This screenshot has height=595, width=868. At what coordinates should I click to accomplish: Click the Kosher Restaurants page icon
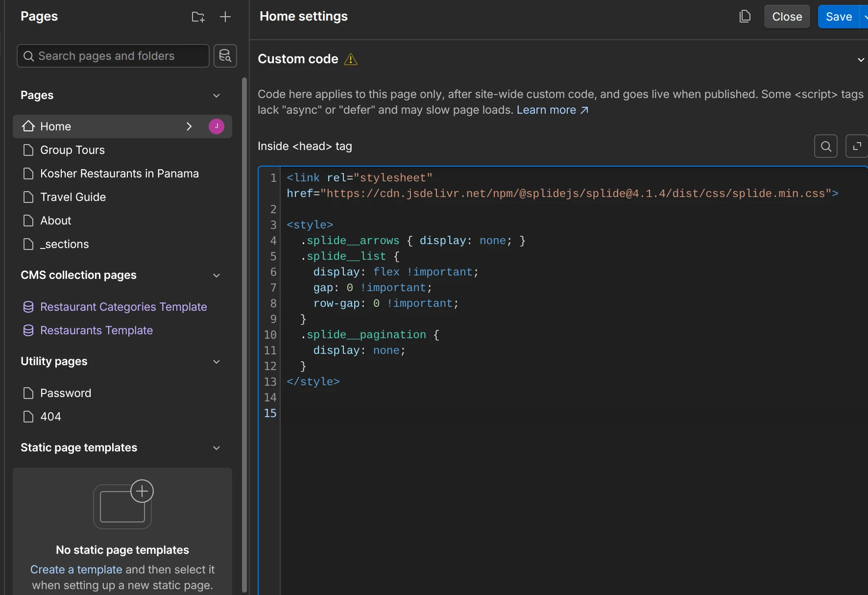pyautogui.click(x=28, y=174)
